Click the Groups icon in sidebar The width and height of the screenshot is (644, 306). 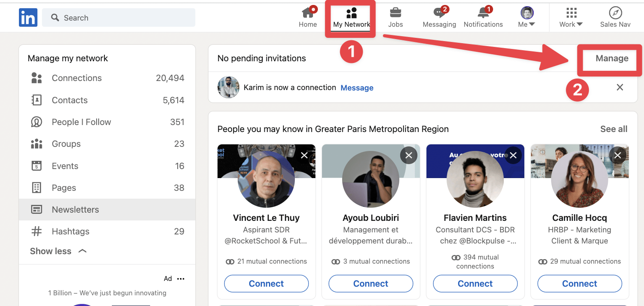click(37, 144)
